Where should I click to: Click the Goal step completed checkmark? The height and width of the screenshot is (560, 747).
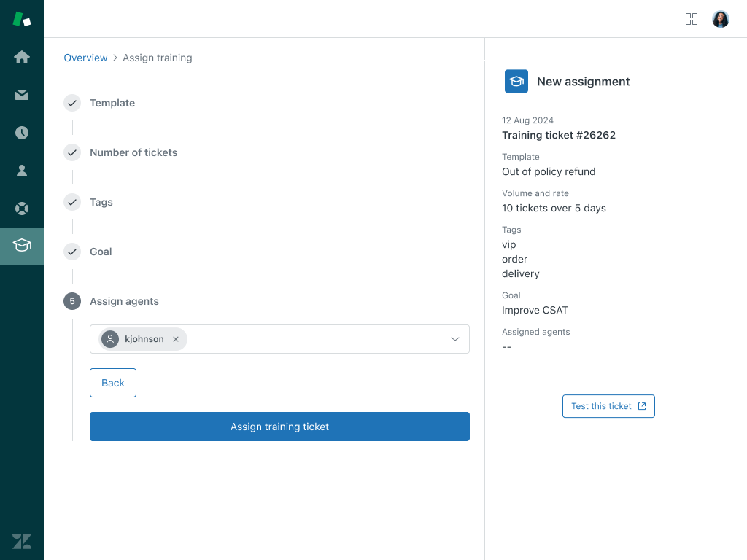[71, 252]
